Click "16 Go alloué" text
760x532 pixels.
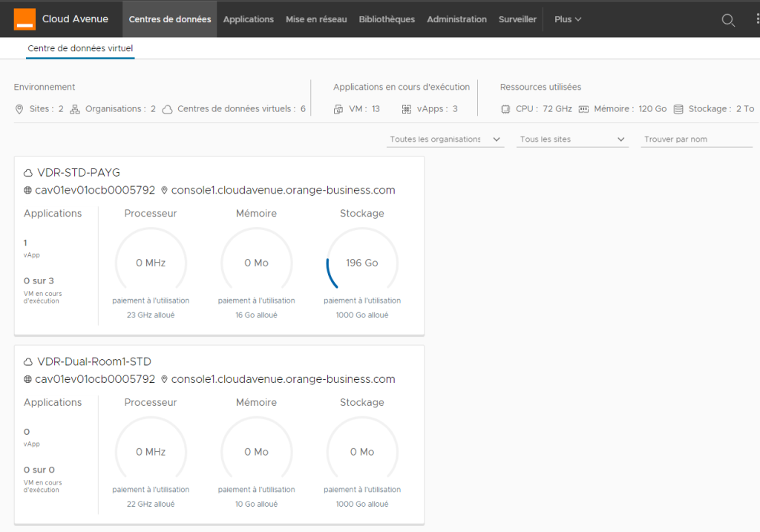pos(256,315)
